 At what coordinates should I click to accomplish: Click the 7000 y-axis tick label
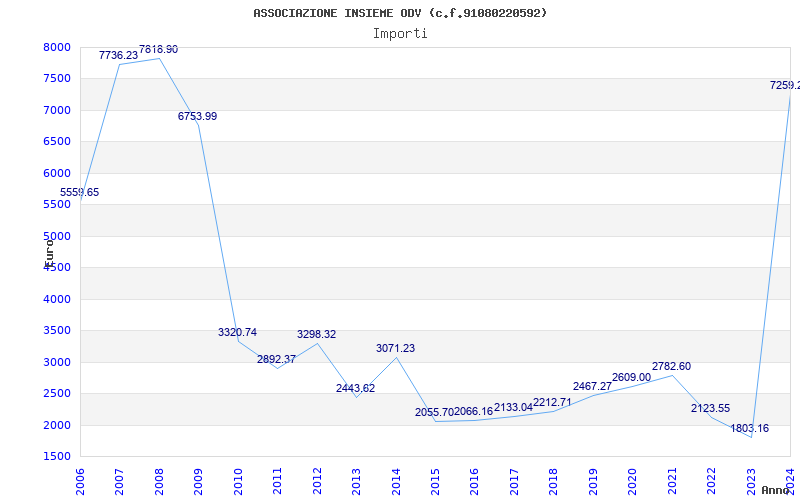point(57,110)
